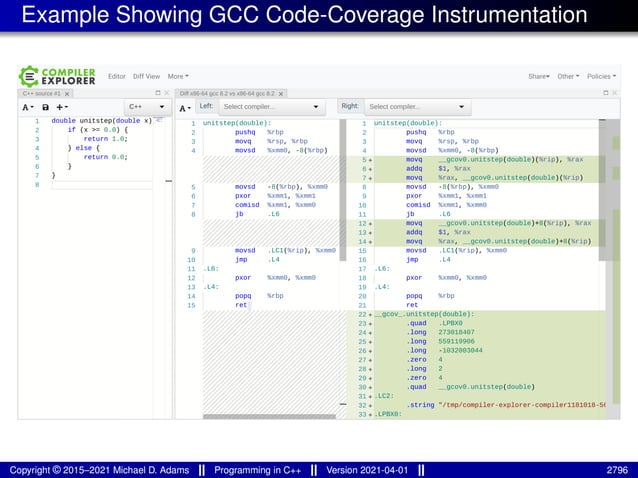
Task: Maximize the C++ source pane
Action: 158,93
